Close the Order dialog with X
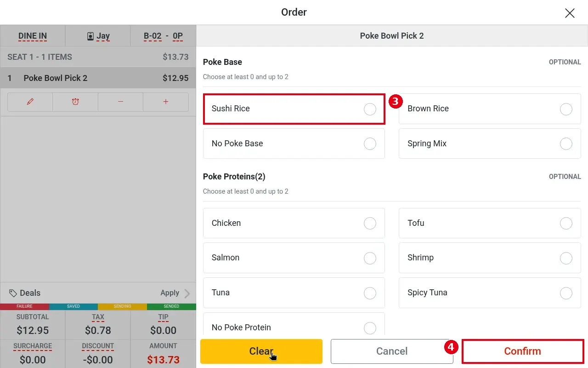This screenshot has width=588, height=368. (x=570, y=13)
